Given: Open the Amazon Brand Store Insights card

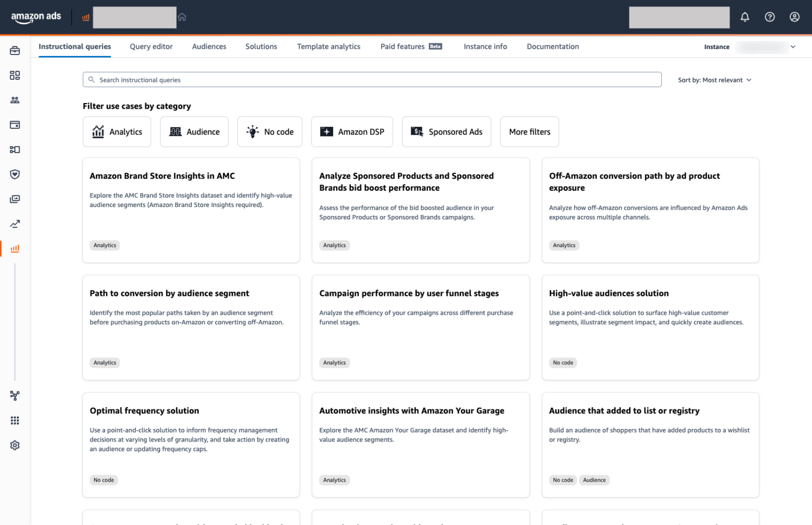Looking at the screenshot, I should (x=191, y=210).
